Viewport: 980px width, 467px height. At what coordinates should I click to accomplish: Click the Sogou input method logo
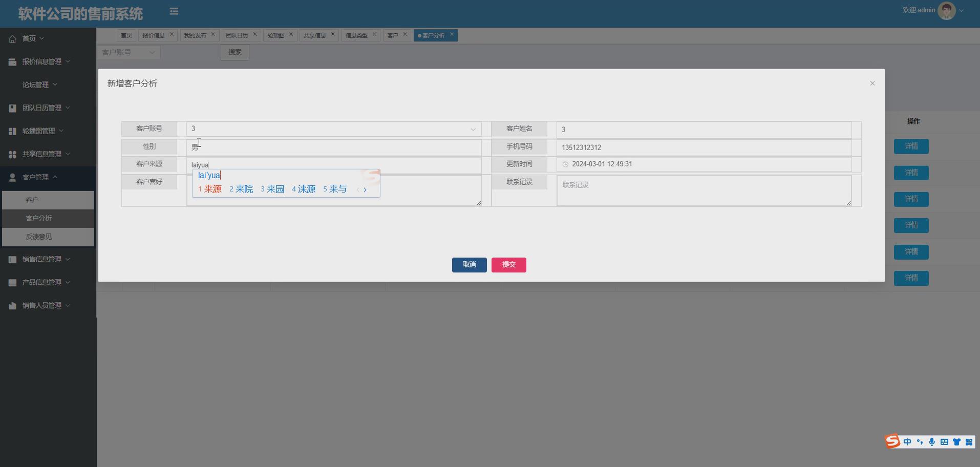click(892, 441)
